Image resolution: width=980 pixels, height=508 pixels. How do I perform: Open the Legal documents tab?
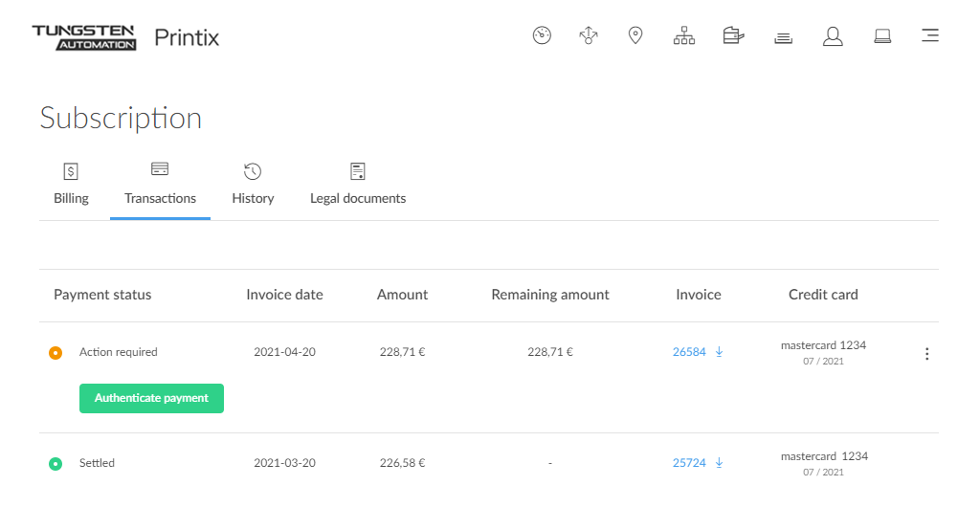[358, 185]
